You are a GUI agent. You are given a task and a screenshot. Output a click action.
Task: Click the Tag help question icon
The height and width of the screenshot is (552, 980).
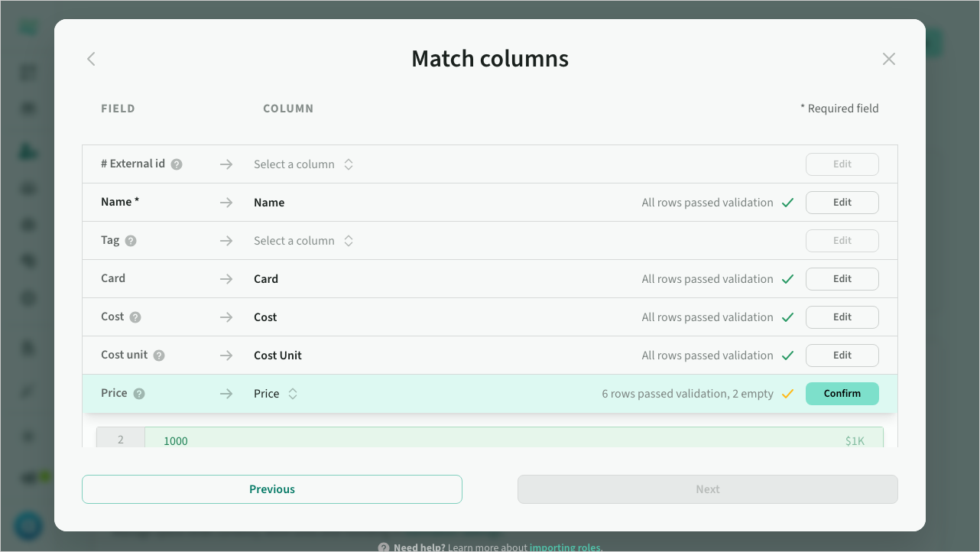pos(131,241)
